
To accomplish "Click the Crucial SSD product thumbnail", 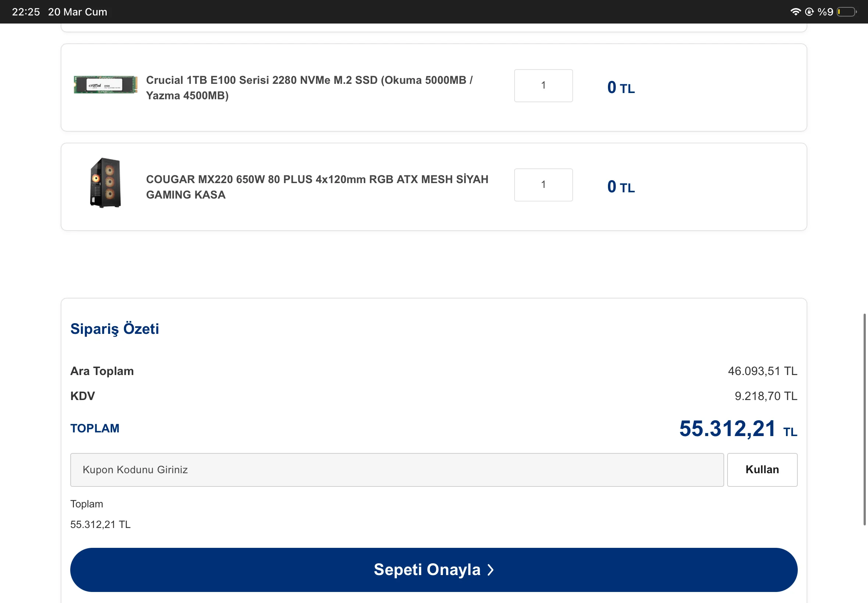I will click(106, 85).
